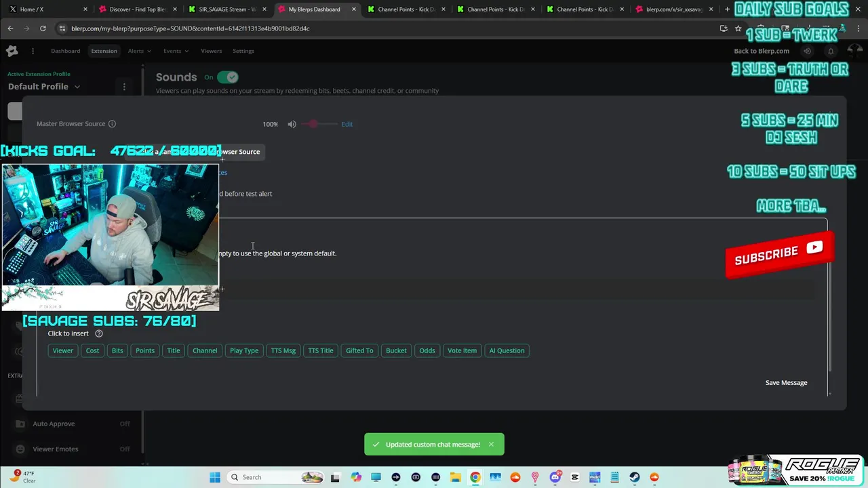Insert the Cost variable chip
Viewport: 868px width, 488px height.
[x=92, y=350]
